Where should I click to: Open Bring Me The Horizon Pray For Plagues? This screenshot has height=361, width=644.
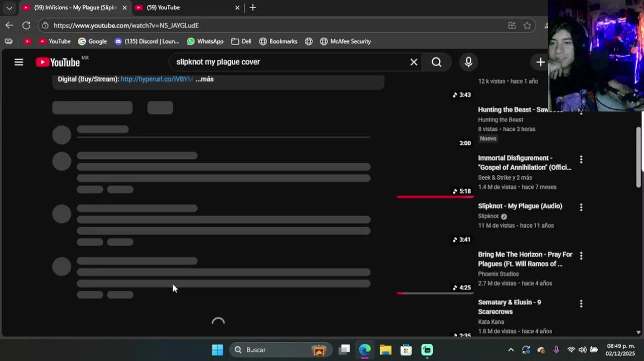[x=525, y=259]
